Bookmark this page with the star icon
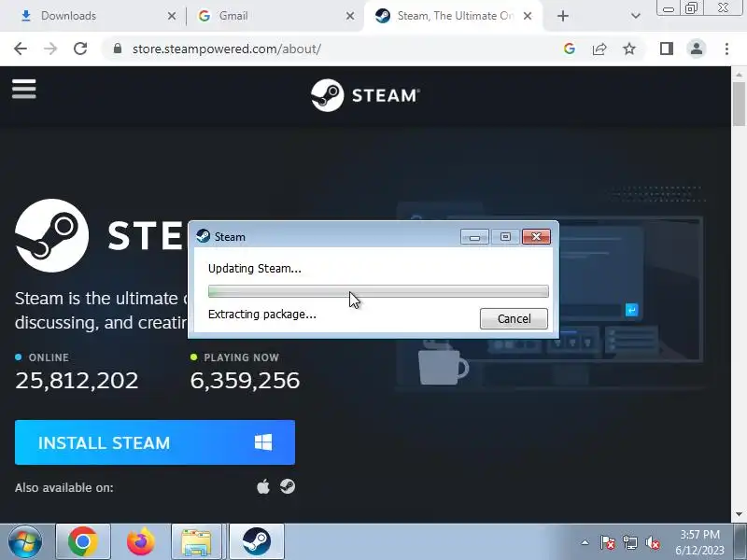This screenshot has width=747, height=560. (629, 49)
